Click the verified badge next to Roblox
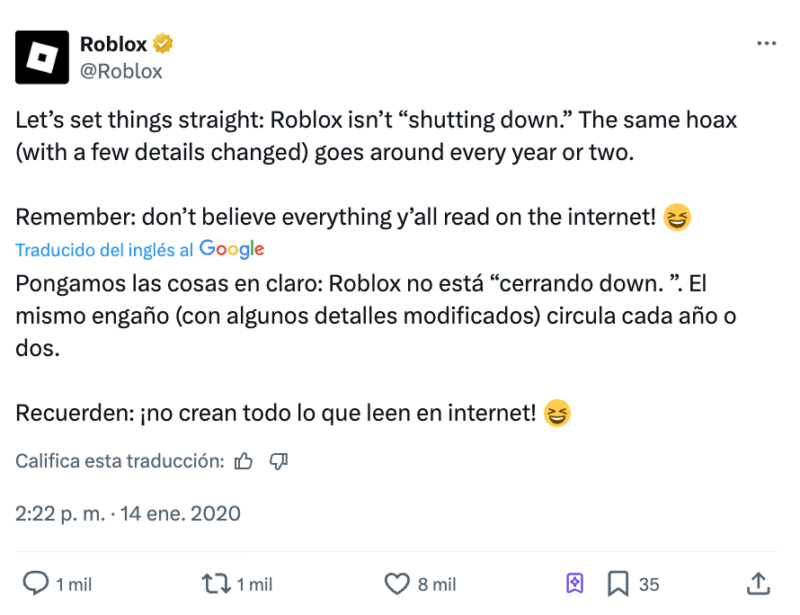 tap(163, 44)
